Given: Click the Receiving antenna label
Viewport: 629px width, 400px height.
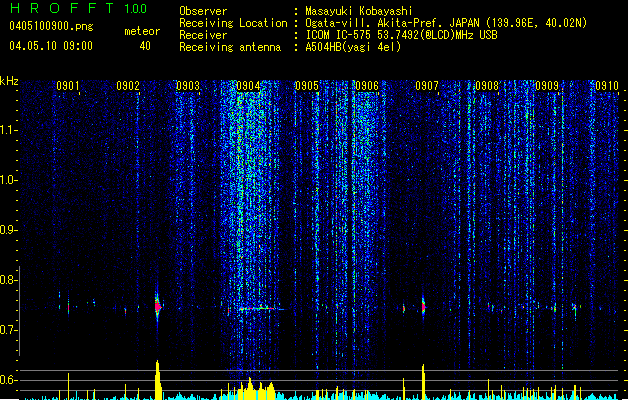Looking at the screenshot, I should [230, 47].
